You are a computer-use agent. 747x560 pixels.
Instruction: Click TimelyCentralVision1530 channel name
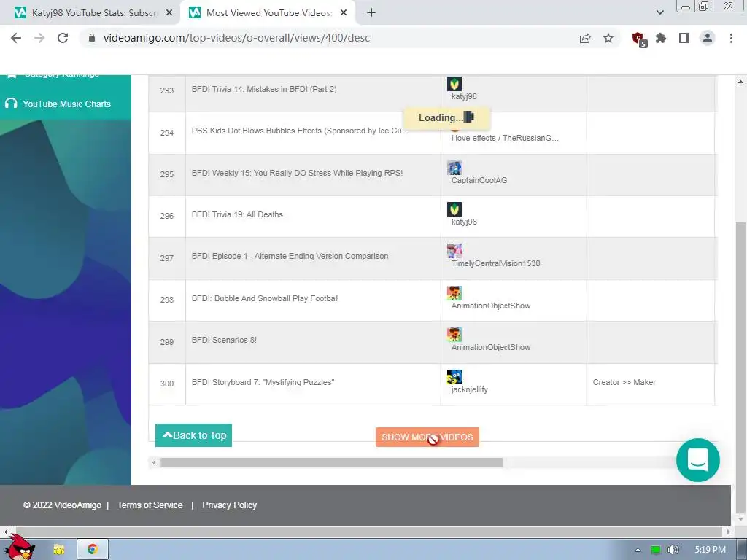click(496, 263)
